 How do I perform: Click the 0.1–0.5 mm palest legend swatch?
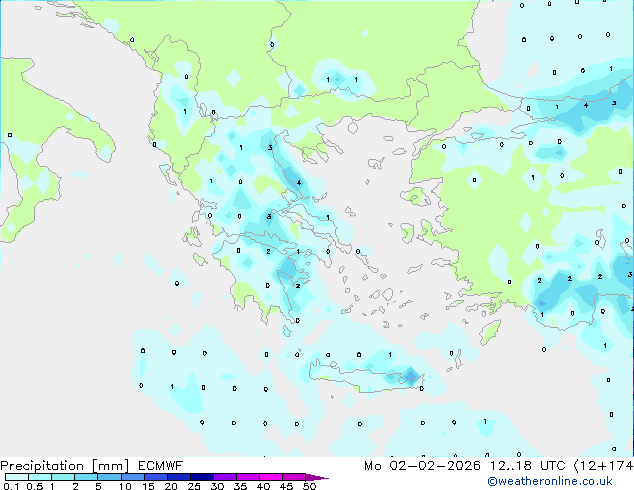coord(17,477)
